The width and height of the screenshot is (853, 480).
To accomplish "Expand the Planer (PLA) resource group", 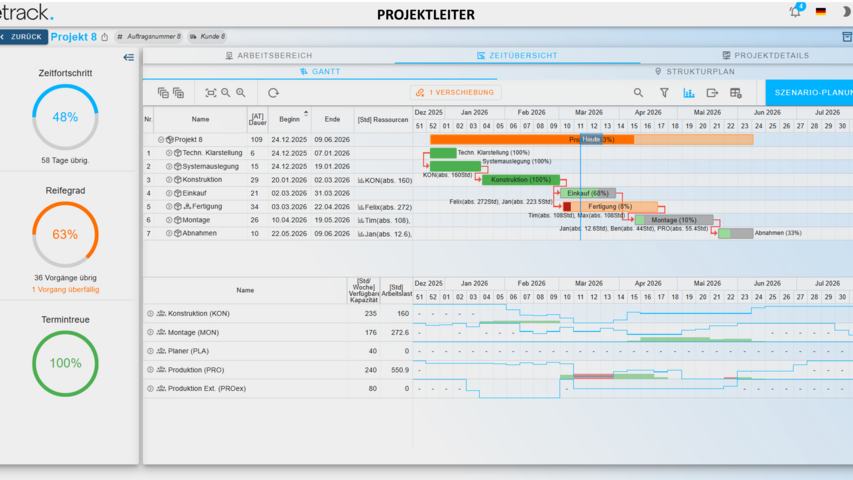I will pos(150,351).
